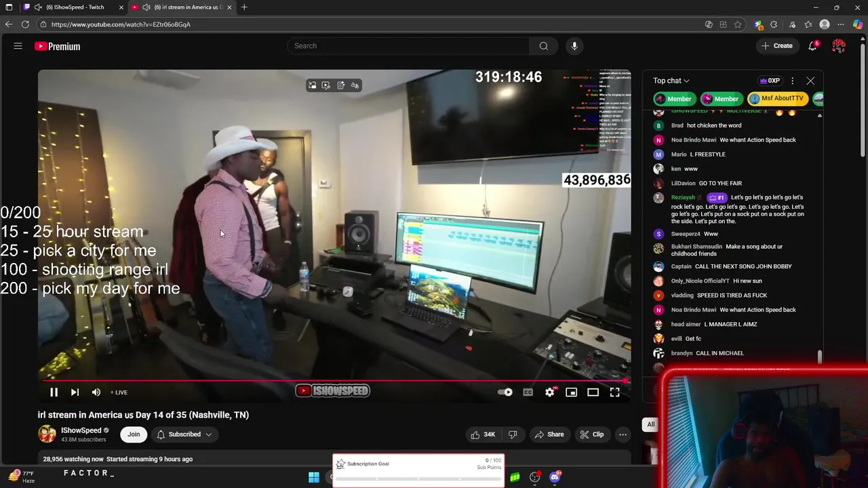The image size is (868, 488).
Task: Open more actions three-dot menu under video
Action: [x=623, y=434]
